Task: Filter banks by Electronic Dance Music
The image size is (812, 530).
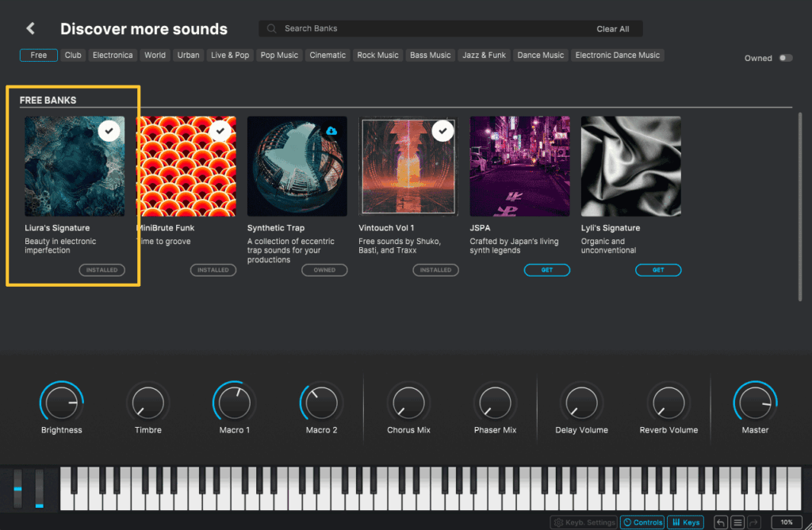Action: click(x=618, y=55)
